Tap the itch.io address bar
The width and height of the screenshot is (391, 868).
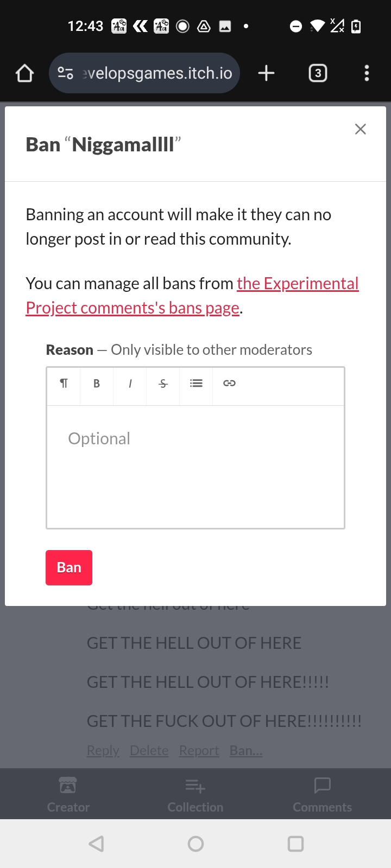(157, 73)
